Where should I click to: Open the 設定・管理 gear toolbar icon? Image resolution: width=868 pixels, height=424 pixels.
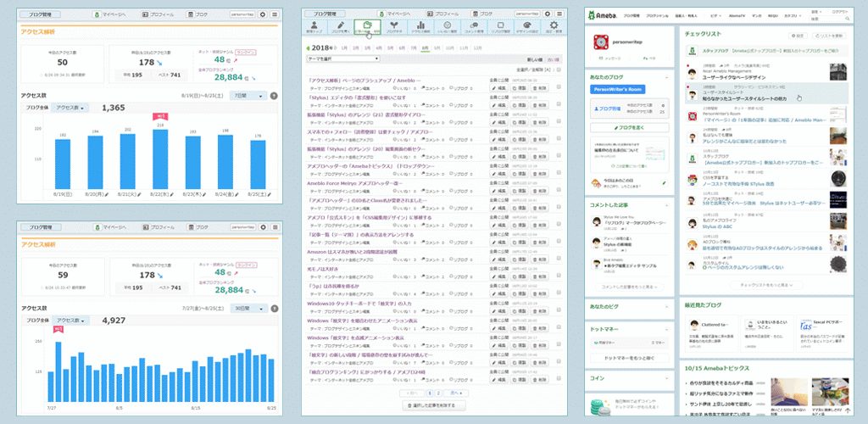(553, 28)
